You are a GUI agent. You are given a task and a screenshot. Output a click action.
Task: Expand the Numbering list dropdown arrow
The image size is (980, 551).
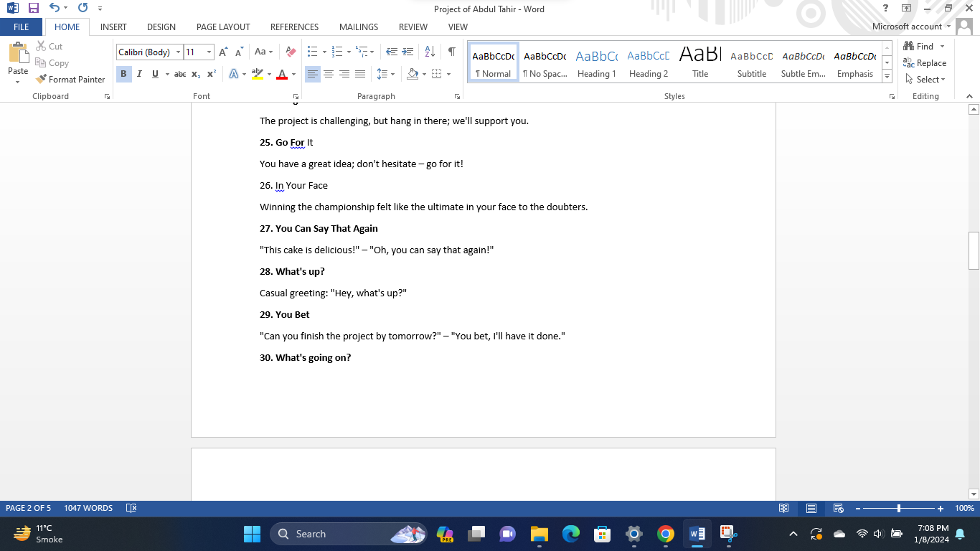(349, 52)
